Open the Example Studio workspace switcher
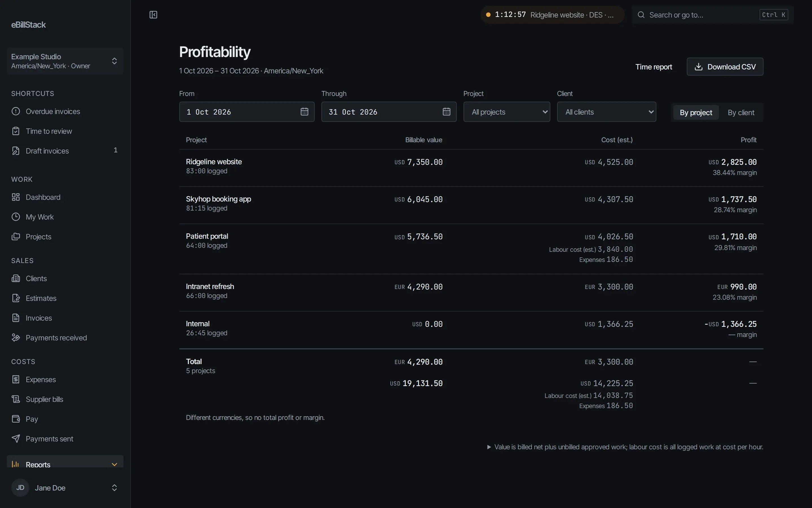Viewport: 812px width, 508px height. [65, 61]
